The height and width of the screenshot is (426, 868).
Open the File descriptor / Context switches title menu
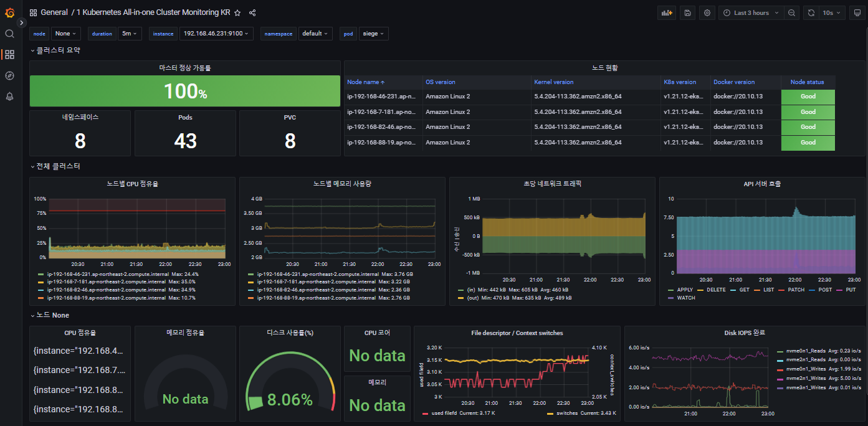[x=517, y=333]
